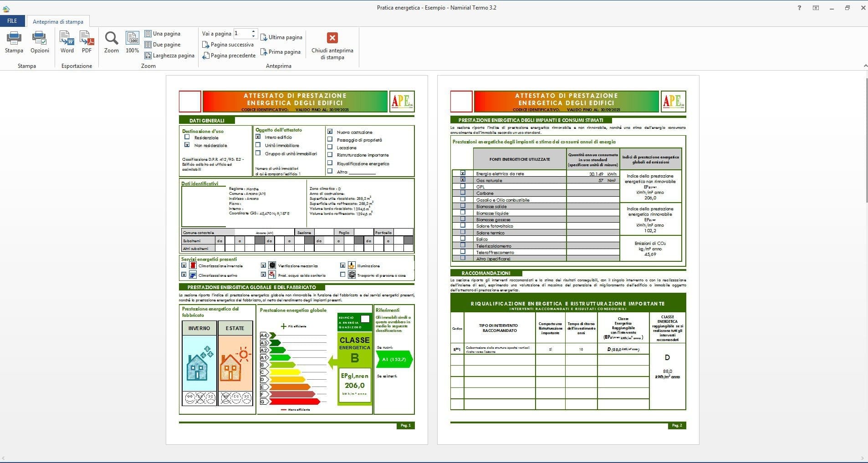Click the Intero edificio checkbox
The width and height of the screenshot is (868, 463).
(x=258, y=137)
